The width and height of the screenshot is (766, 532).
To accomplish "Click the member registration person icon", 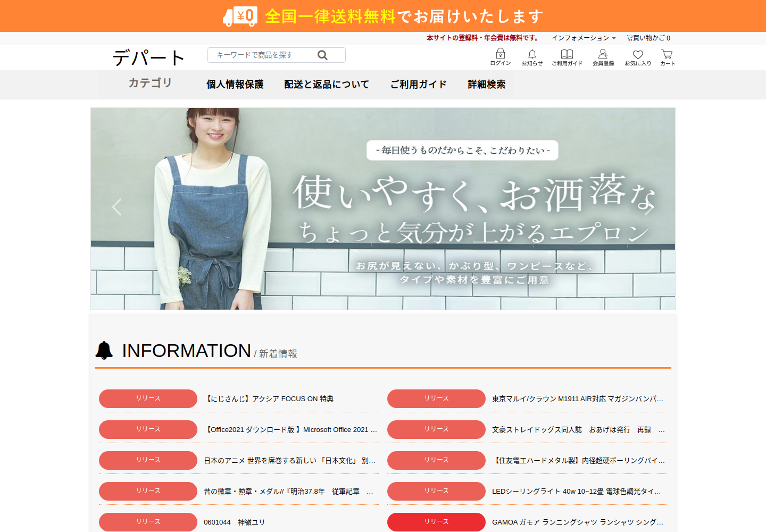I will [603, 57].
